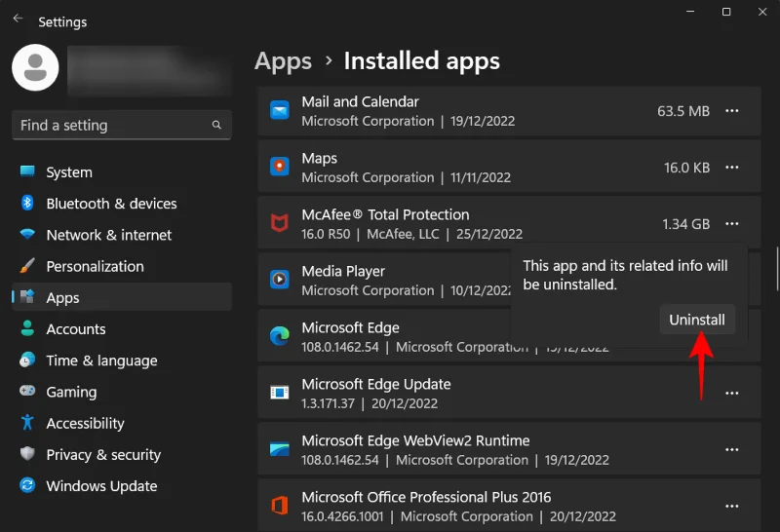Click the Find a setting search box

click(x=122, y=125)
